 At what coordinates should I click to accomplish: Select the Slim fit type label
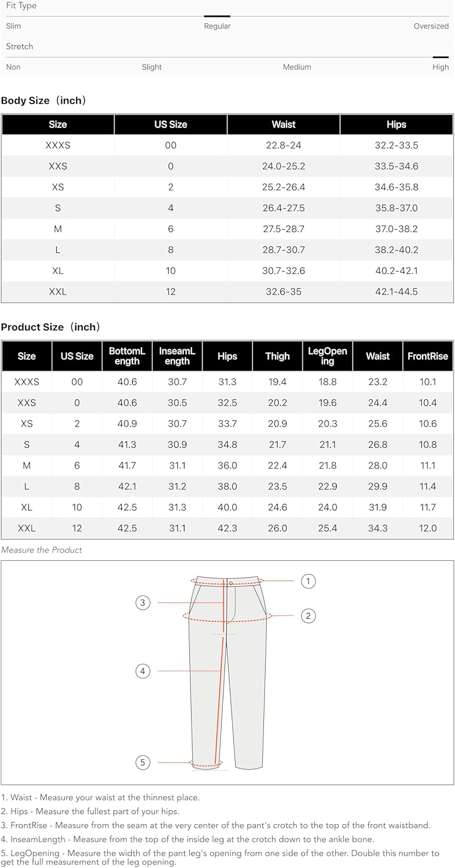tap(13, 26)
